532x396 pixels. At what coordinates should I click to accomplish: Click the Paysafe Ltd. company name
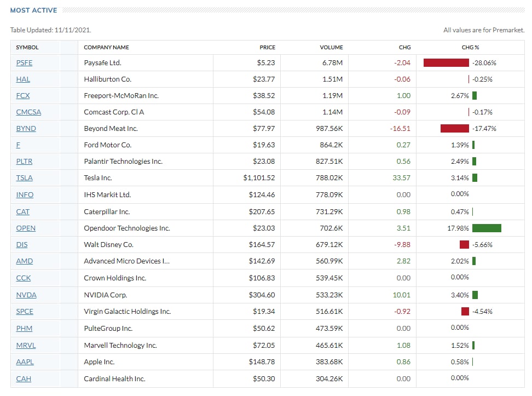(x=102, y=63)
